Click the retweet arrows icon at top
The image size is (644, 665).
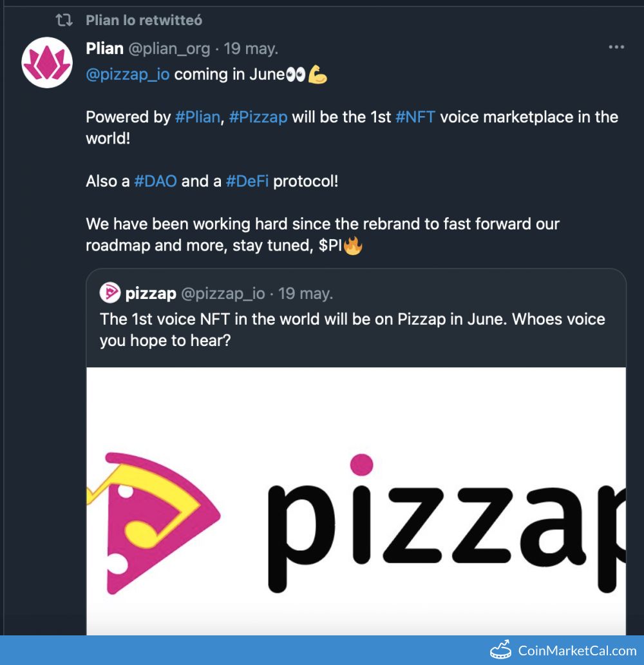click(x=64, y=21)
